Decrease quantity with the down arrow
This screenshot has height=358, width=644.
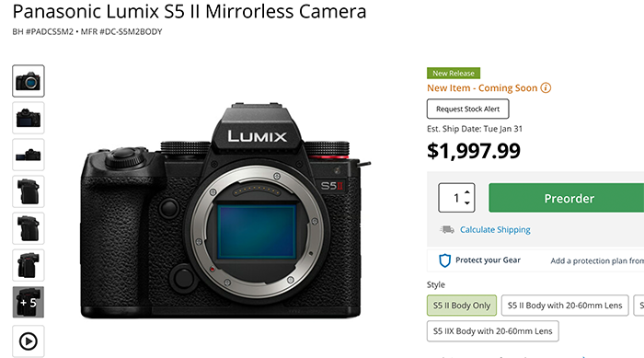click(x=467, y=202)
